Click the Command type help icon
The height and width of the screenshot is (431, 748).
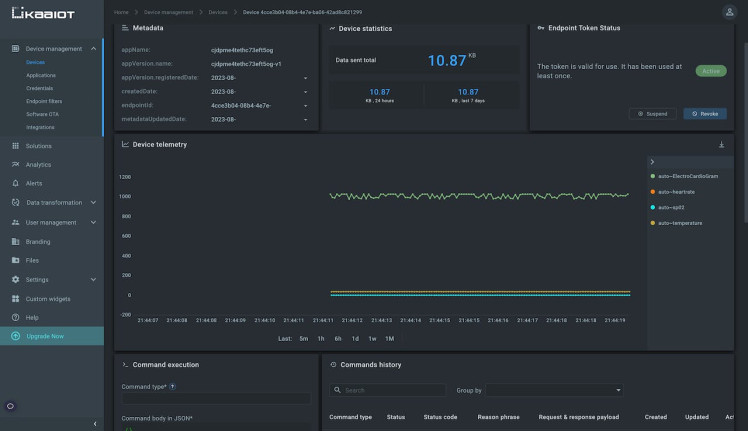[173, 386]
